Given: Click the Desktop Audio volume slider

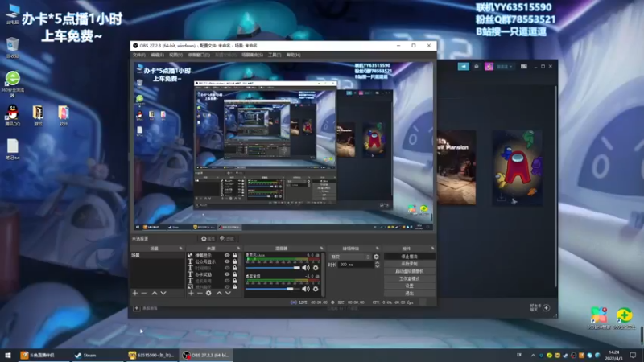Looking at the screenshot, I should [x=273, y=289].
